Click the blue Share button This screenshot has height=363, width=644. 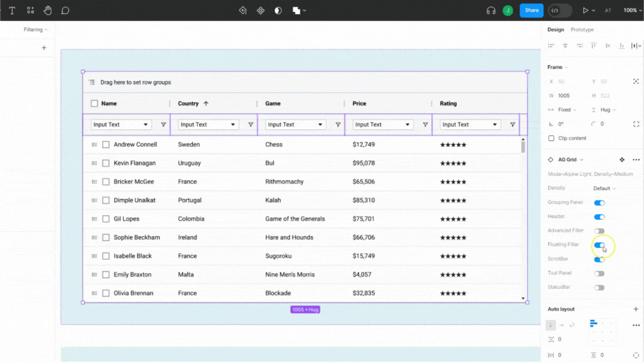coord(532,10)
